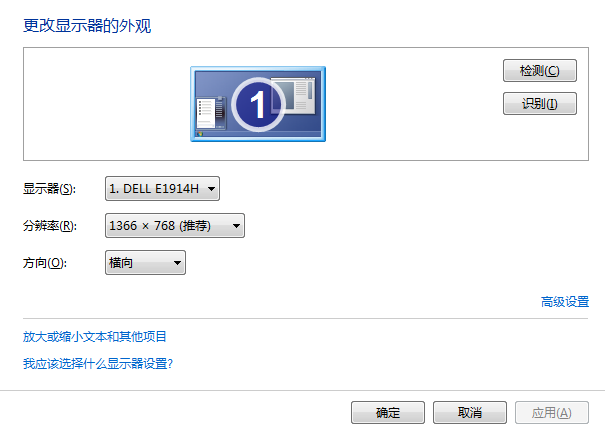Click the arrow on the display selector
Viewport: 605px width, 439px height.
tap(211, 189)
